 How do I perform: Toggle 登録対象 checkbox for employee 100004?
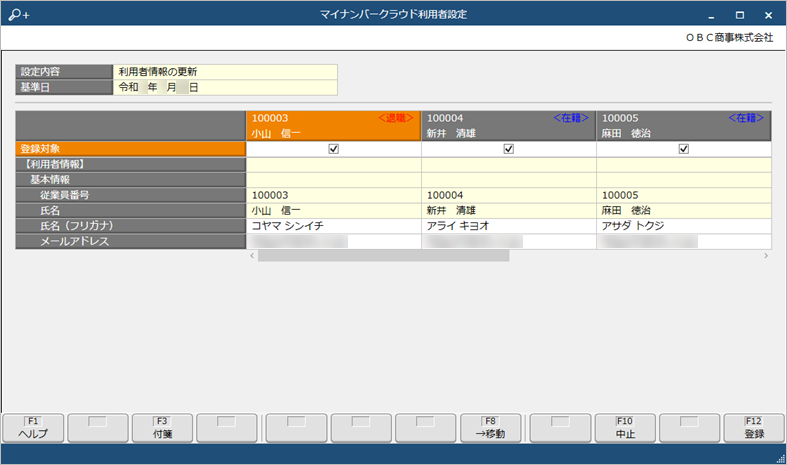[508, 149]
